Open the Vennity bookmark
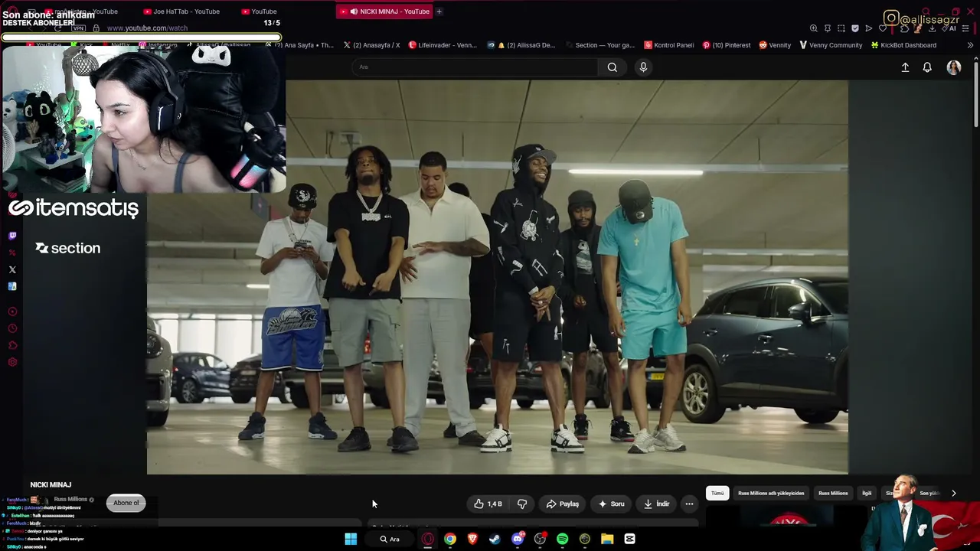Image resolution: width=980 pixels, height=551 pixels. coord(775,45)
